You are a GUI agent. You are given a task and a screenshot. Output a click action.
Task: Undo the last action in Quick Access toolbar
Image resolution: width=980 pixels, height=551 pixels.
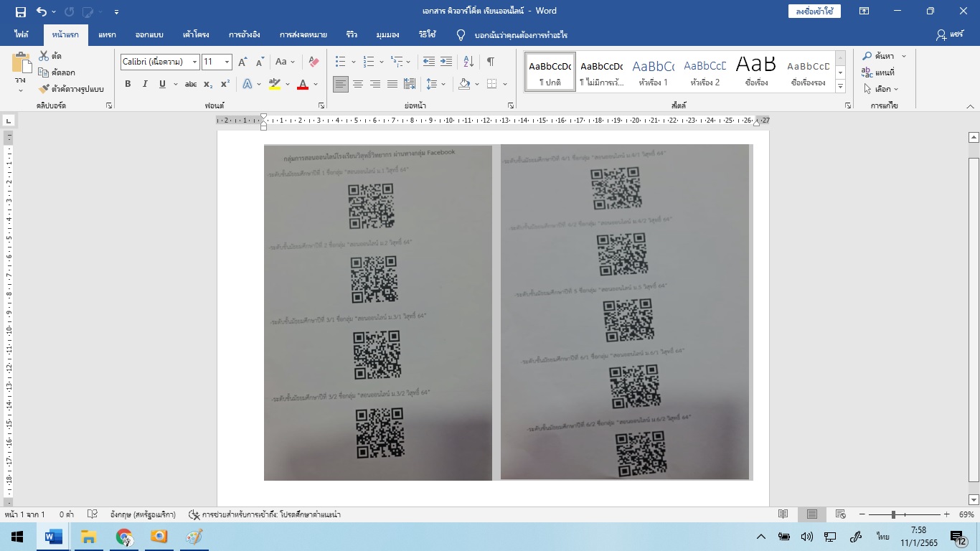(x=41, y=11)
